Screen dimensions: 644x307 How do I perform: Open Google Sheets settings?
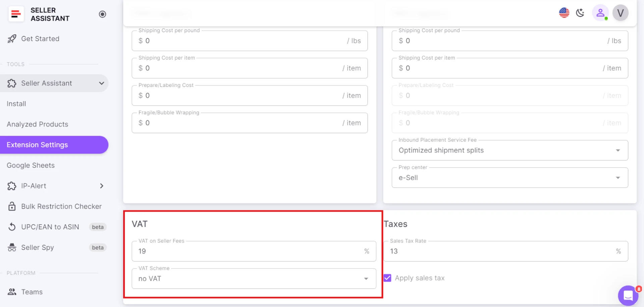[31, 165]
